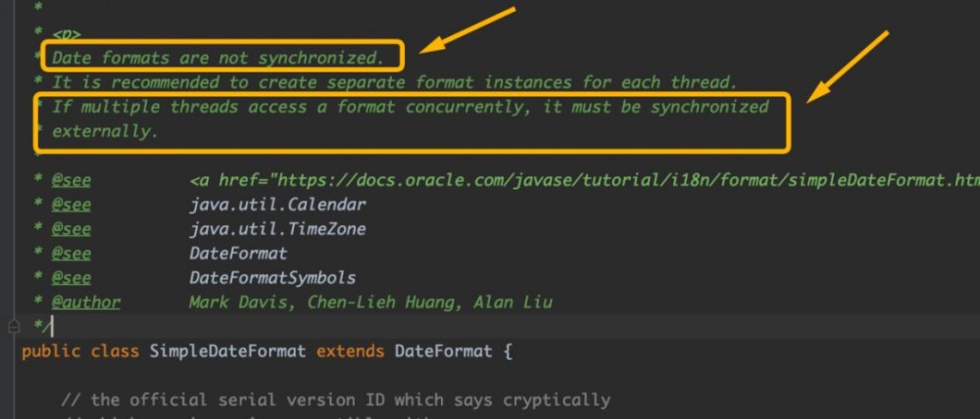
Task: Click the @see tag beside DateFormatSymbols
Action: click(x=71, y=278)
